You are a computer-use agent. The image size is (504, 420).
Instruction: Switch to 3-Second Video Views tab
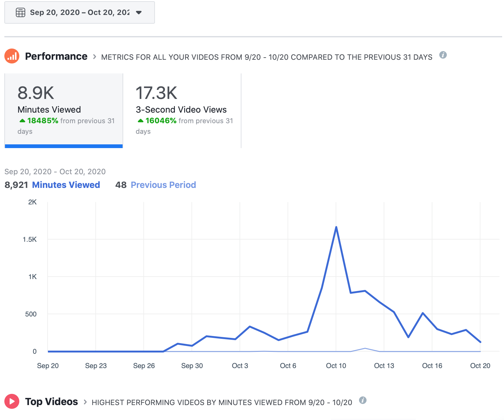click(x=182, y=110)
